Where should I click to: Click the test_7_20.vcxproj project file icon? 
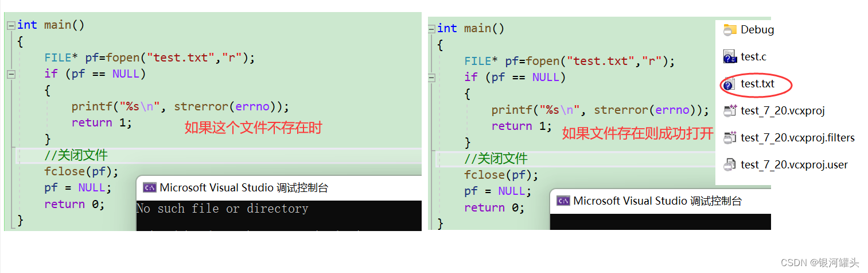click(x=730, y=111)
